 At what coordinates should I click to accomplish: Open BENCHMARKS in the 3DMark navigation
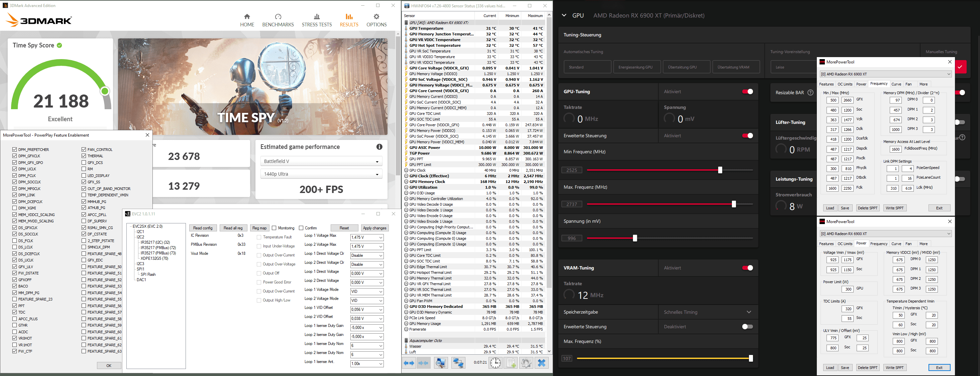(278, 20)
